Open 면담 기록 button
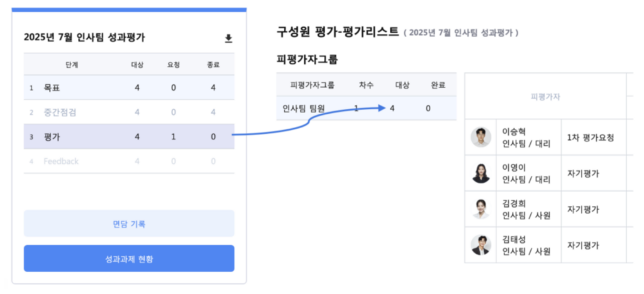 pyautogui.click(x=129, y=224)
